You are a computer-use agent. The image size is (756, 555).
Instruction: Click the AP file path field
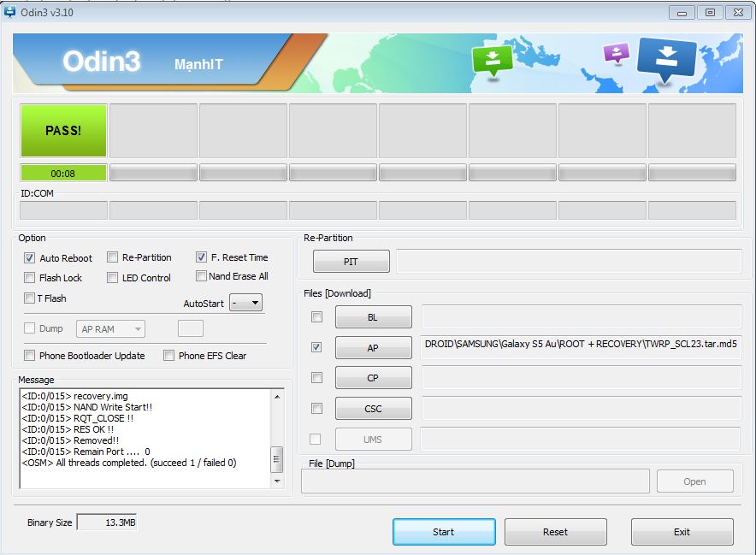pos(581,348)
